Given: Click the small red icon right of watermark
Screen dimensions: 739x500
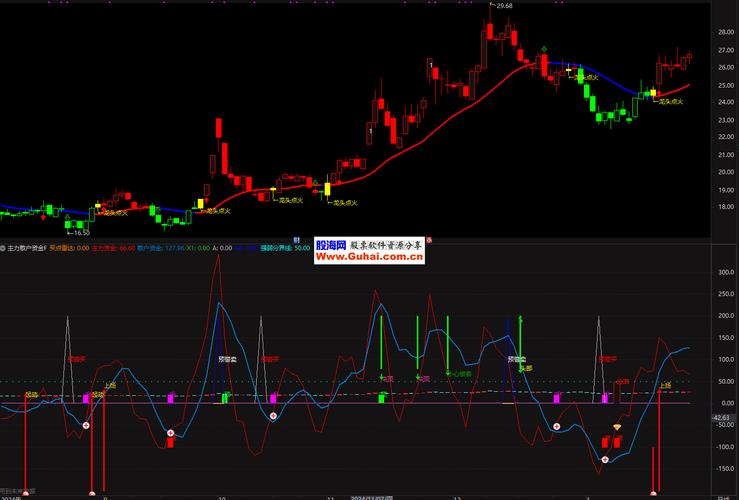Looking at the screenshot, I should pos(429,240).
